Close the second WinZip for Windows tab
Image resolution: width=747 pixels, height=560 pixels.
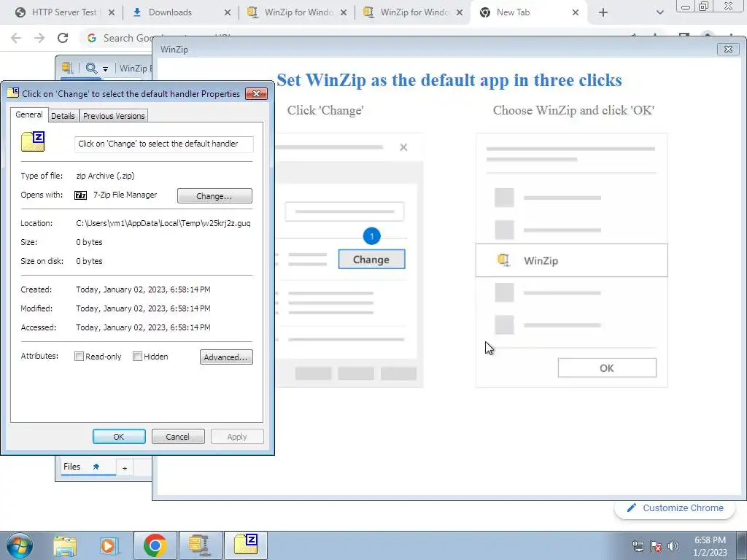pyautogui.click(x=460, y=13)
